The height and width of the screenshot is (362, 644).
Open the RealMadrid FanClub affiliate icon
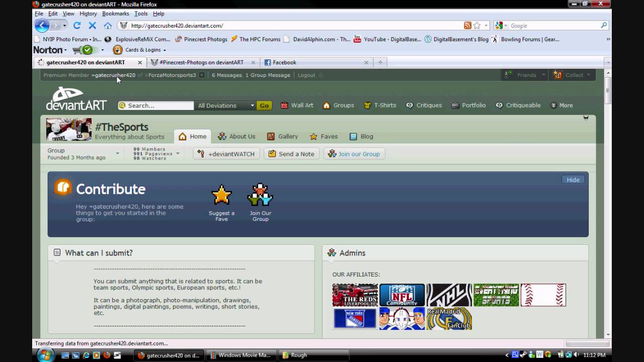coord(449,319)
